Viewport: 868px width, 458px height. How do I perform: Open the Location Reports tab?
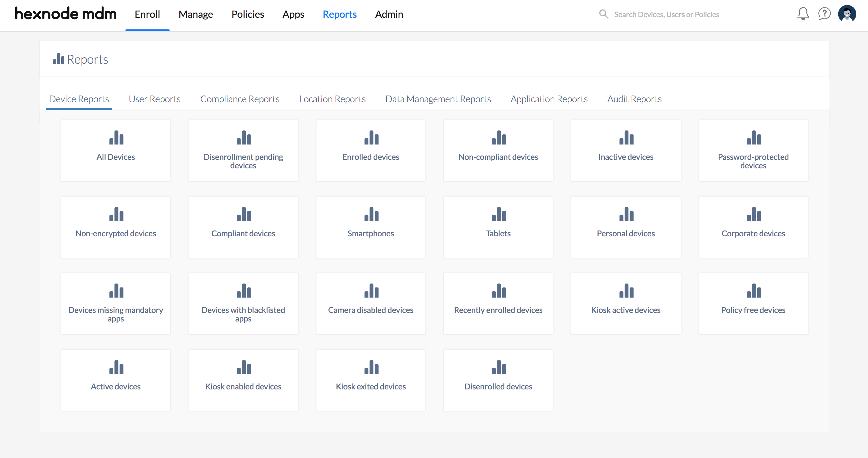pos(332,99)
